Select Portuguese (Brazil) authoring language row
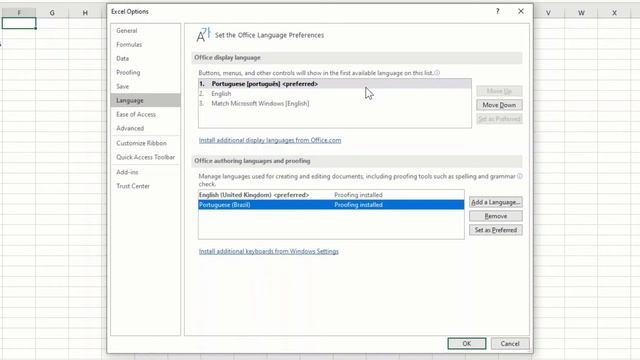The image size is (640, 360). coord(331,204)
